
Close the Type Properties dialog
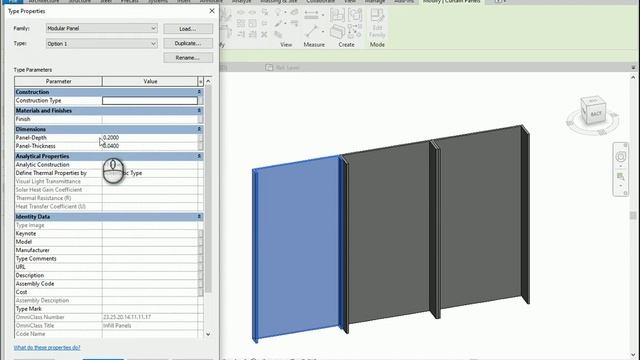click(x=212, y=11)
